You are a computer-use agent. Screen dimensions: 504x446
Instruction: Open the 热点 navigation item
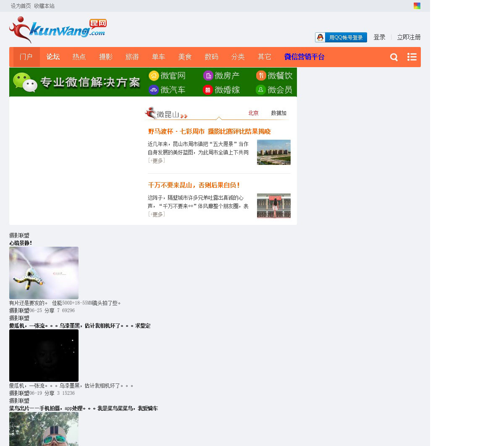(79, 57)
